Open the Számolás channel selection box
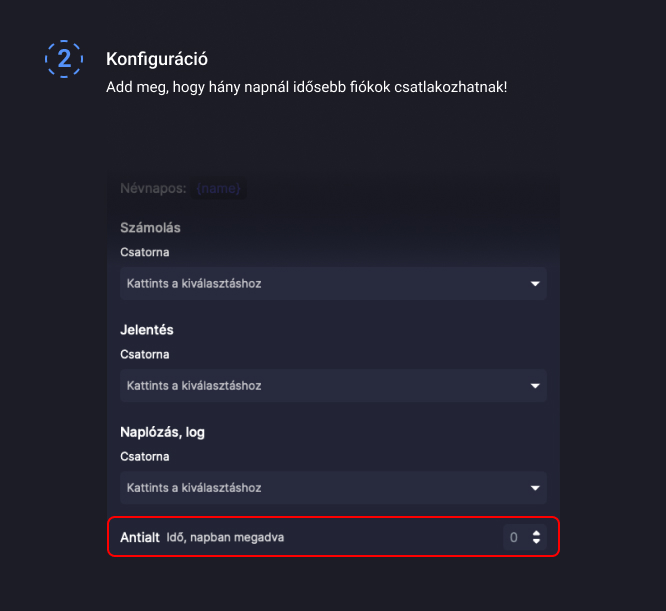This screenshot has height=611, width=666. pyautogui.click(x=320, y=284)
